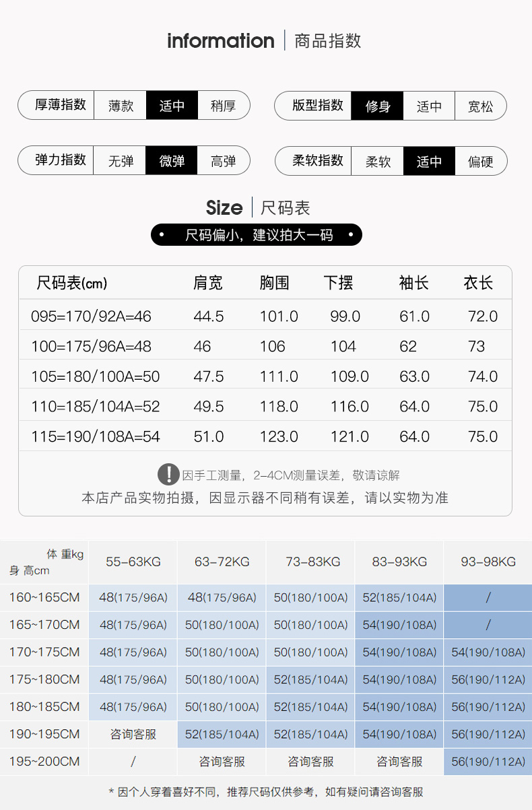The height and width of the screenshot is (810, 532).
Task: Click 咨询客服 in the 190~195CM row
Action: coord(133,734)
